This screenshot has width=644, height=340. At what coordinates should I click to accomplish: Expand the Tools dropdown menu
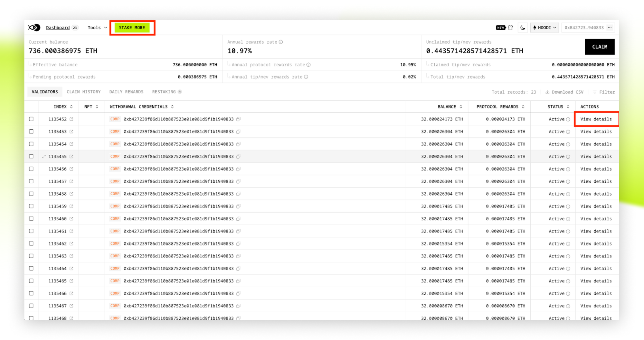(x=97, y=28)
